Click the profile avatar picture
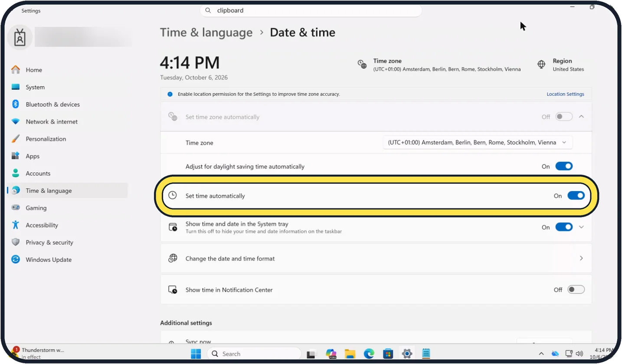622x364 pixels. (x=20, y=37)
